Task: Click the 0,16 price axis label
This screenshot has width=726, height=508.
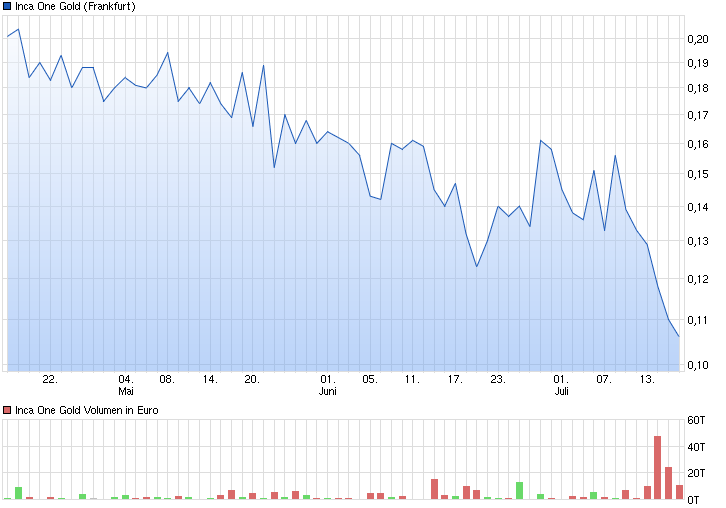Action: point(698,144)
